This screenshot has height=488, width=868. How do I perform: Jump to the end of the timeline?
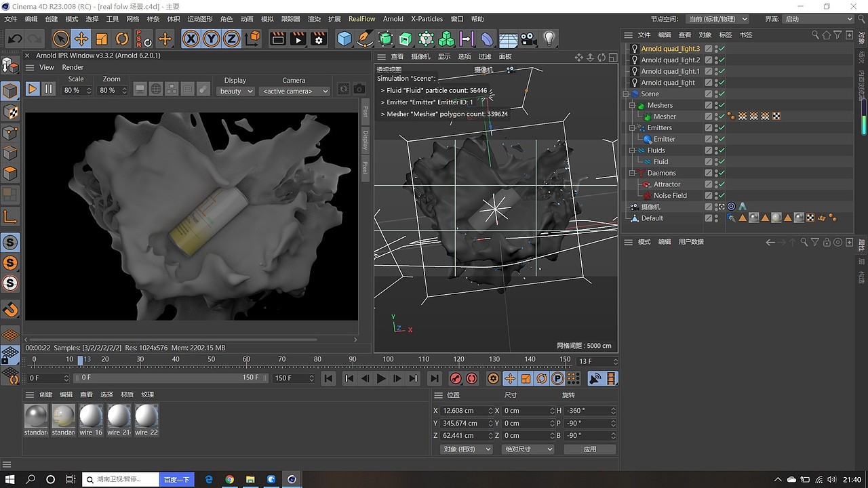point(435,378)
